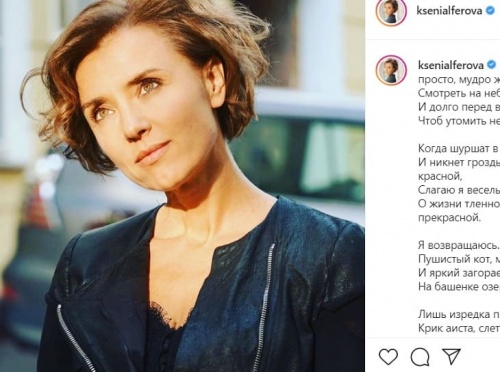The height and width of the screenshot is (372, 500).
Task: Click the caption line starting 'На башенке'
Action: 459,286
